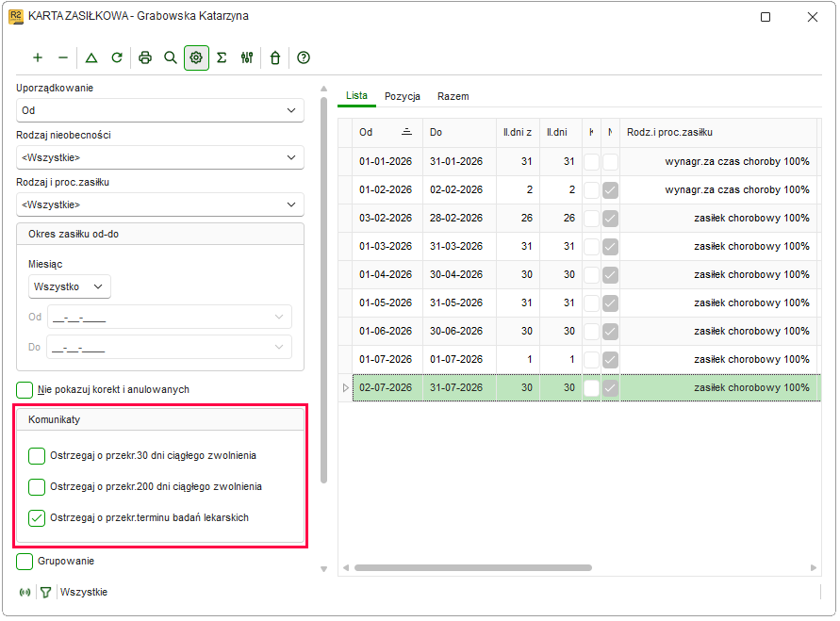Screen dimensions: 840x621
Task: Click the right scroll arrow under the table
Action: coord(814,568)
